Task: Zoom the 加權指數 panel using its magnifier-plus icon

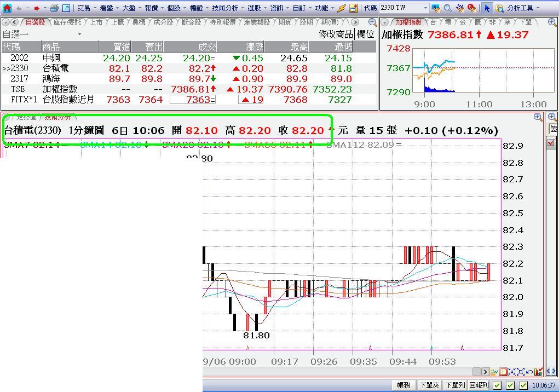Action: [x=552, y=22]
